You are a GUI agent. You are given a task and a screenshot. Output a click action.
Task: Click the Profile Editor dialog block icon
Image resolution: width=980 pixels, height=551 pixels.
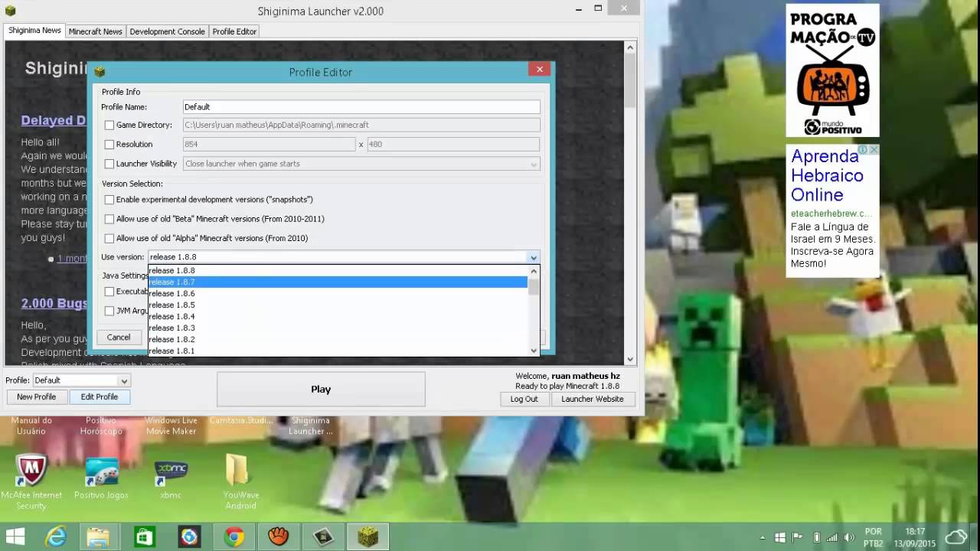[100, 72]
